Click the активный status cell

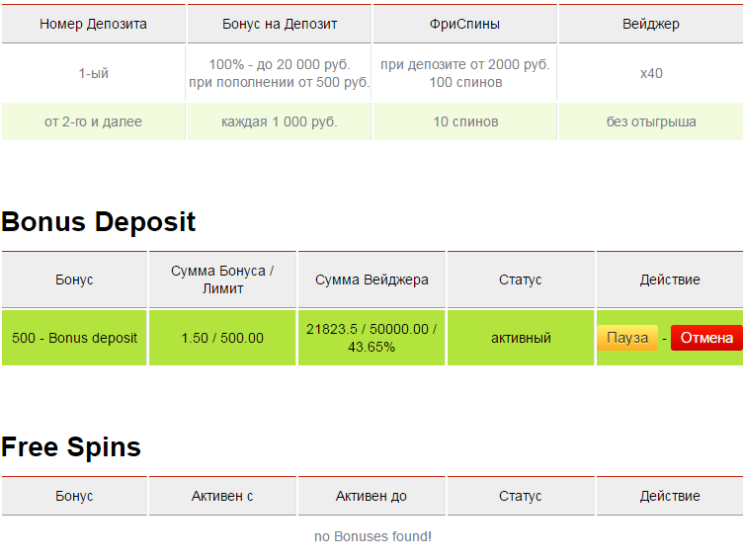(x=521, y=338)
